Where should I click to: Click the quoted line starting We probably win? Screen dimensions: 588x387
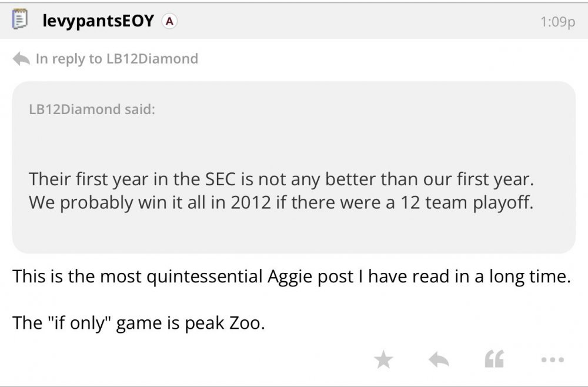(x=280, y=203)
